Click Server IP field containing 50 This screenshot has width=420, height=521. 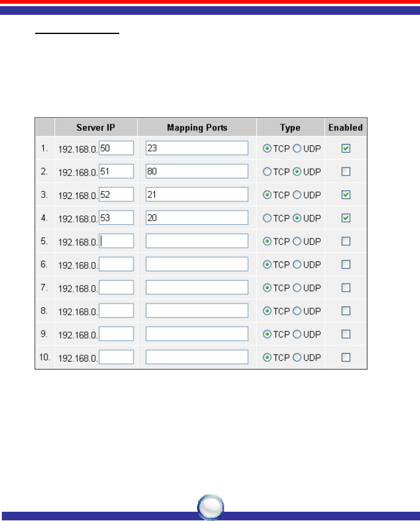[x=116, y=148]
